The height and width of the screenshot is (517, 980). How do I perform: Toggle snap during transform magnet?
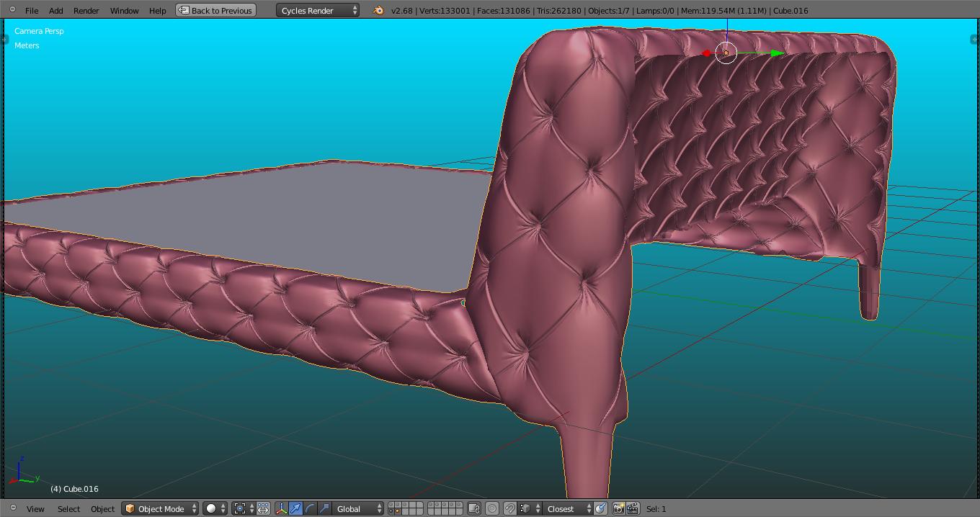click(x=509, y=508)
